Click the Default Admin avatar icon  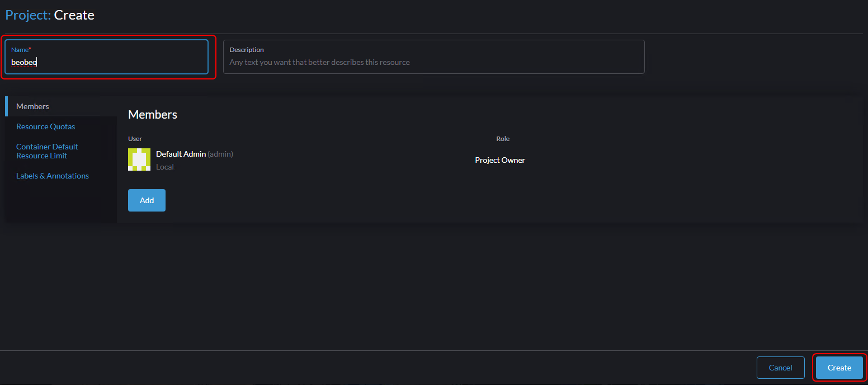point(139,159)
